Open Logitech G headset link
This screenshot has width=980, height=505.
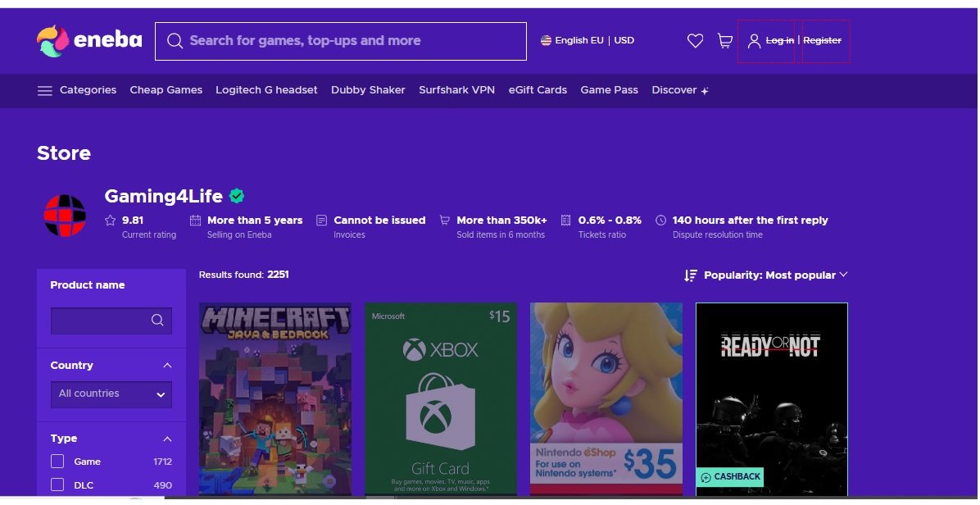[x=266, y=90]
